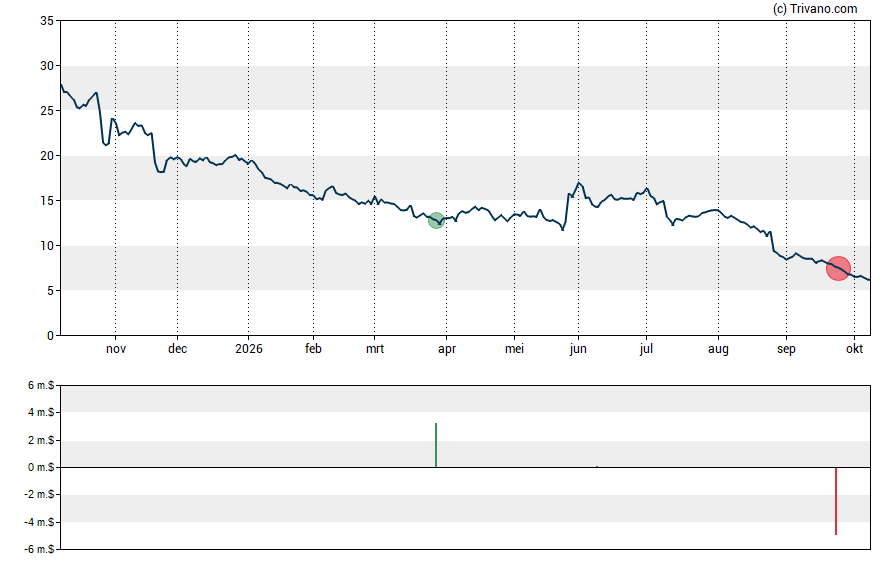Click the mrt month label
The image size is (888, 565).
tap(374, 349)
